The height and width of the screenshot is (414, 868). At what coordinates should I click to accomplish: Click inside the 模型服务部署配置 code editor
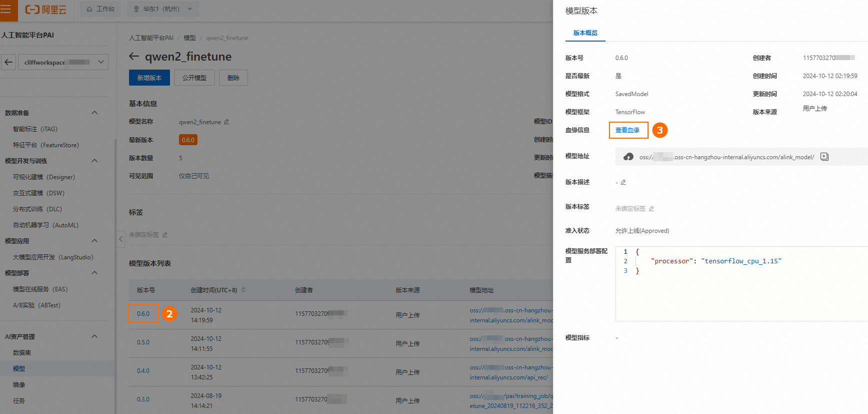[x=741, y=283]
